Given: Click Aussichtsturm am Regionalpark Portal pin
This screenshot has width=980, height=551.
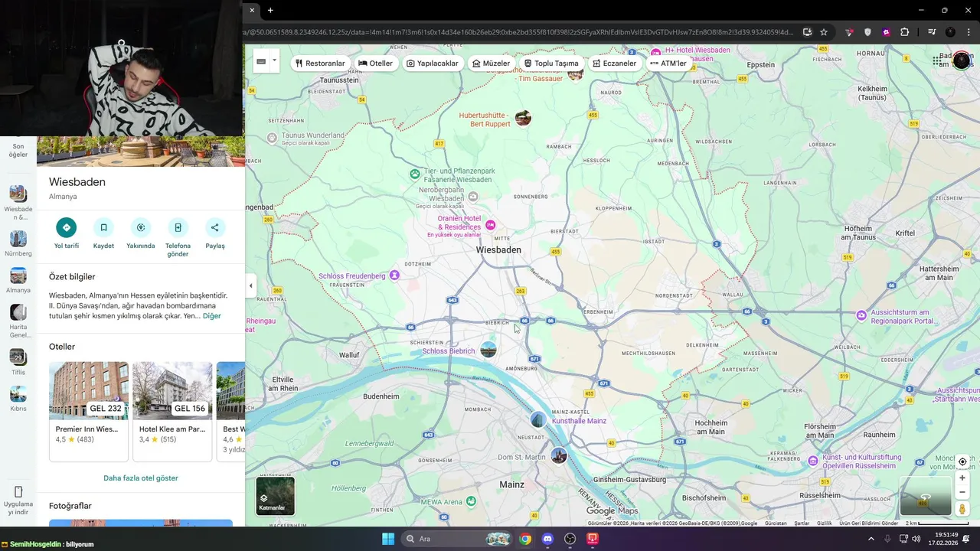Looking at the screenshot, I should point(861,315).
